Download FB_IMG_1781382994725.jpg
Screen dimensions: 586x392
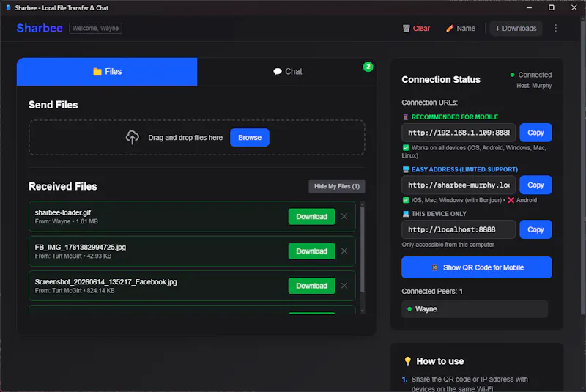(312, 251)
